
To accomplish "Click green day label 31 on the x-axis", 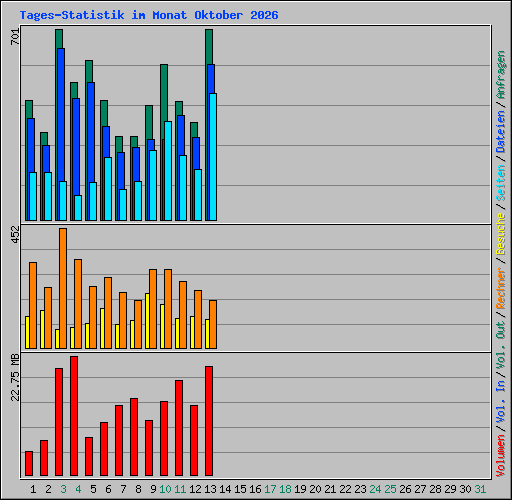I will (x=480, y=489).
